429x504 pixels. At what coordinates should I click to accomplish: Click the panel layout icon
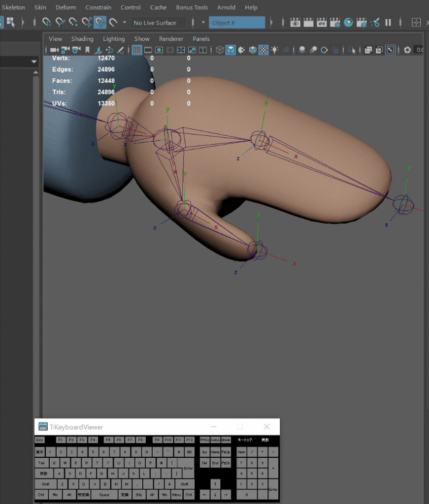(416, 22)
